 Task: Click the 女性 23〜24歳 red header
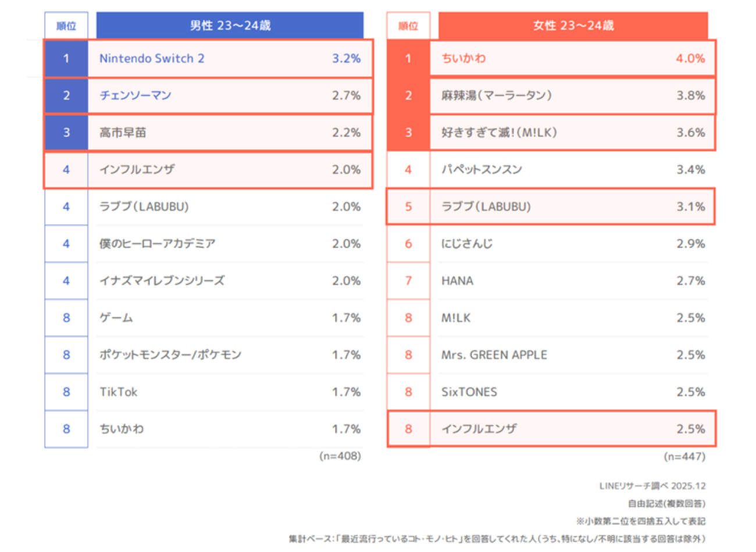coord(573,26)
